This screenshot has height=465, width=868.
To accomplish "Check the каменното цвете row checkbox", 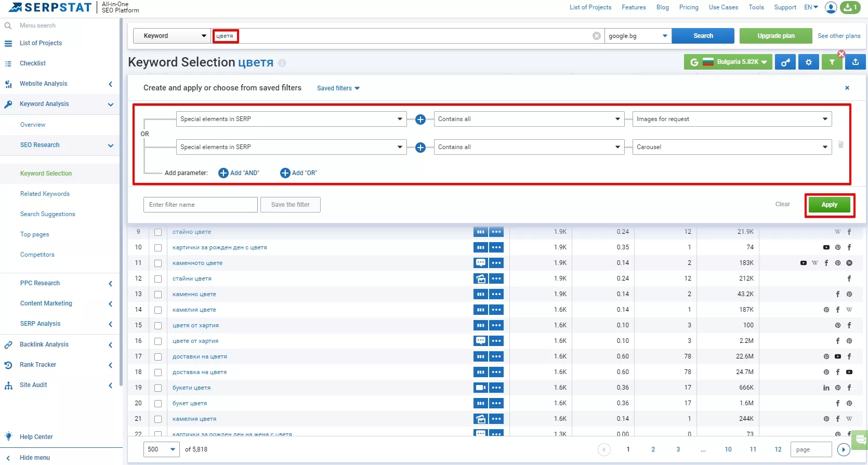I will point(158,263).
